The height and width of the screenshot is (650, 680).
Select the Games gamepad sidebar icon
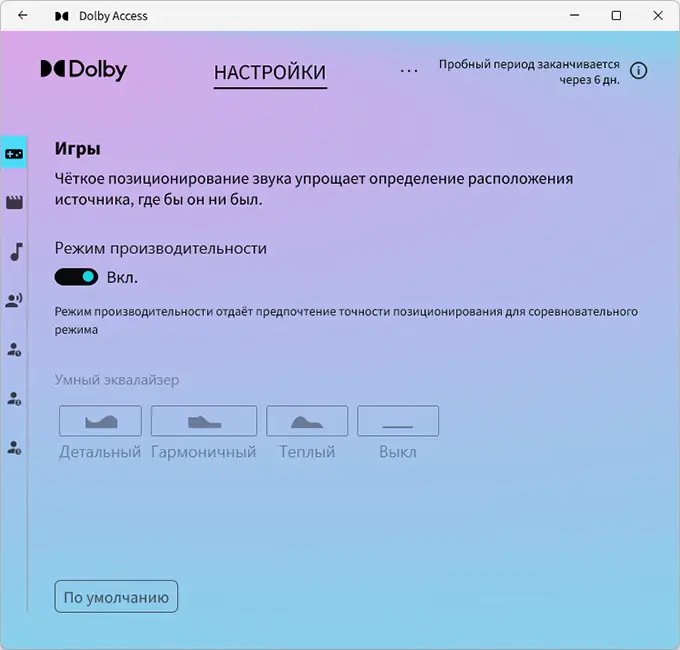(14, 153)
